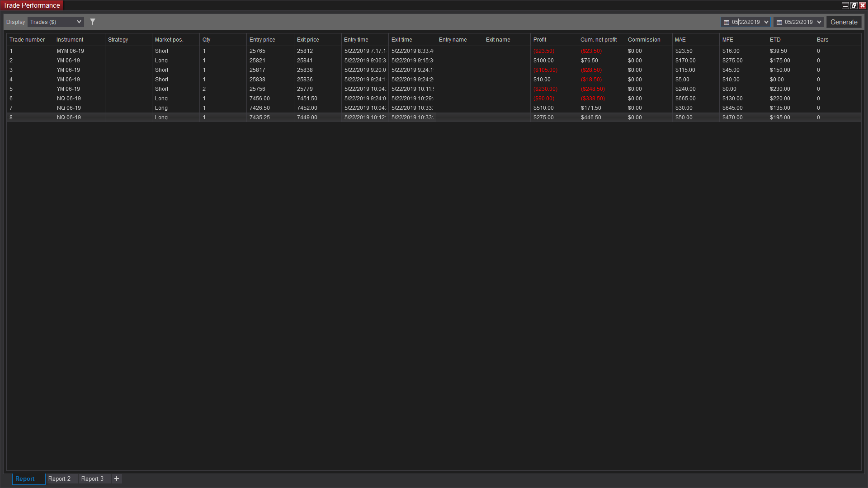Click the Generate button
The width and height of the screenshot is (868, 488).
coord(844,22)
